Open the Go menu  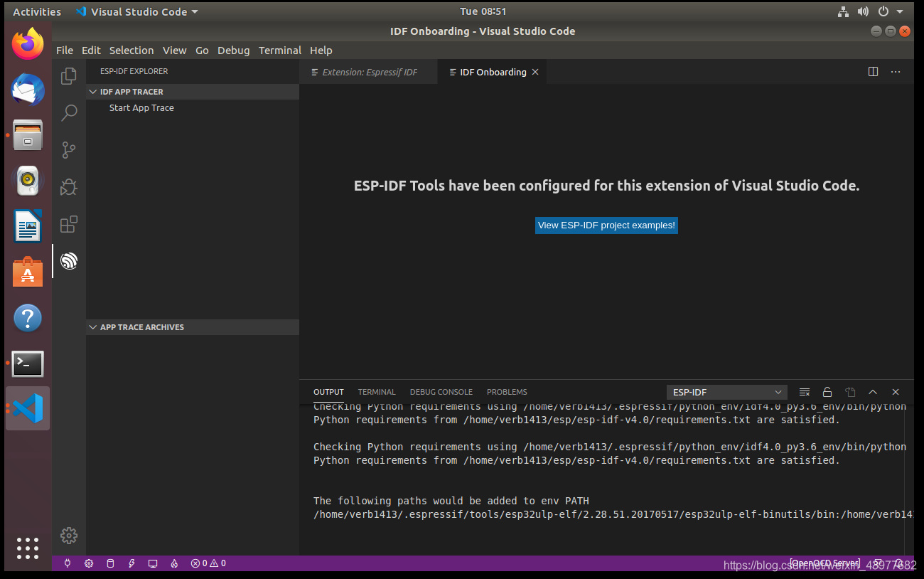[202, 51]
